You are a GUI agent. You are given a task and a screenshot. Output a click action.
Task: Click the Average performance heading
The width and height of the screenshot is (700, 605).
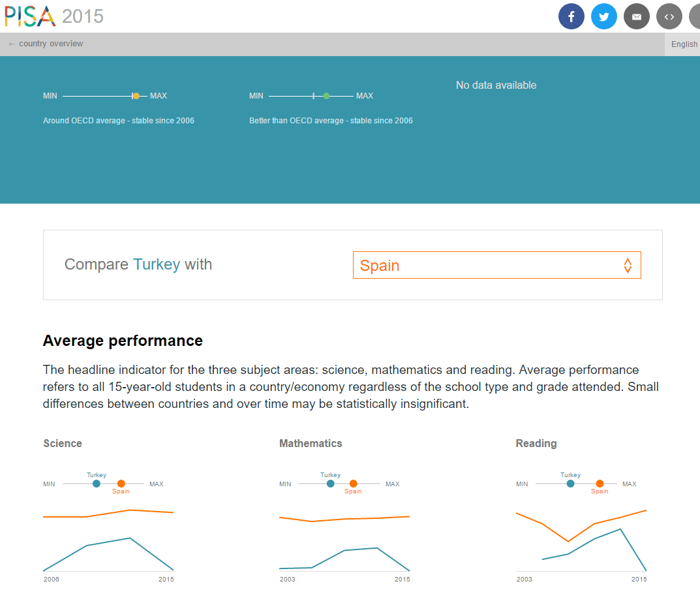click(x=123, y=341)
